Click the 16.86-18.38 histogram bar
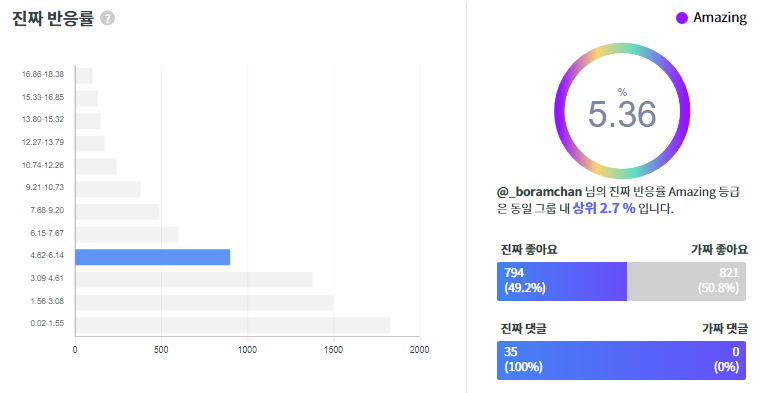The height and width of the screenshot is (393, 760). tap(84, 76)
